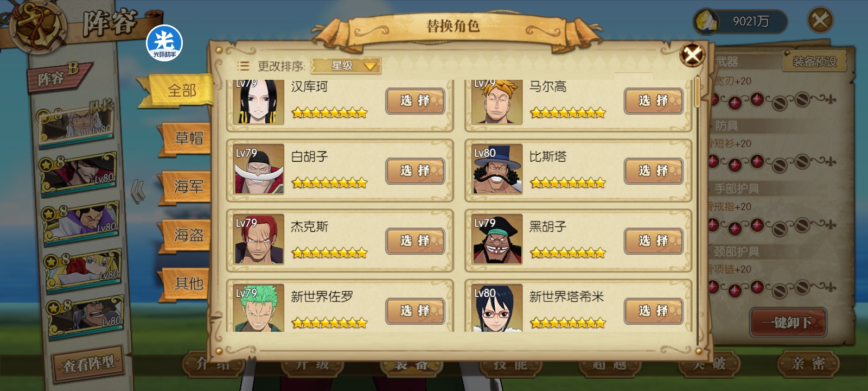This screenshot has height=391, width=868.
Task: Expand sorting with the yellow triangle arrow
Action: [370, 66]
